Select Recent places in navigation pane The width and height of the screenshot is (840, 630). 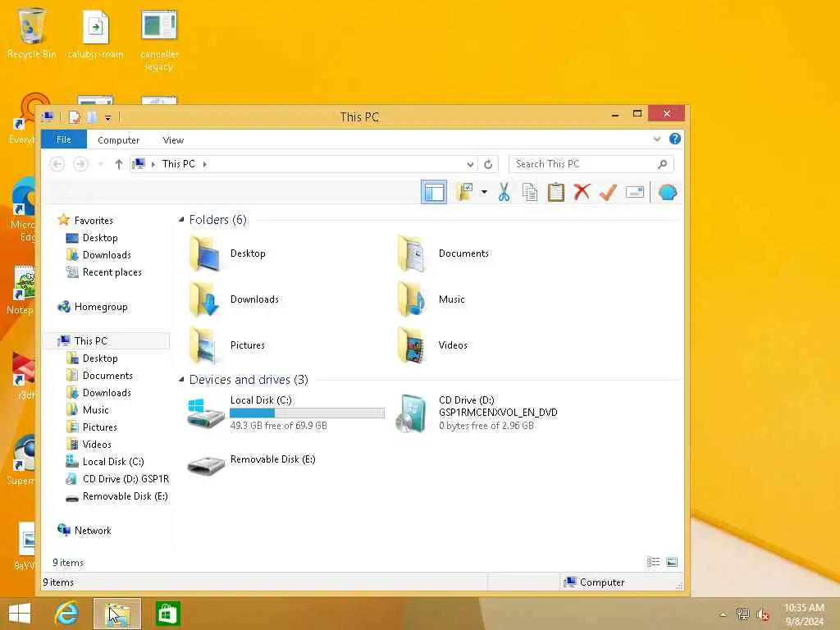104,272
